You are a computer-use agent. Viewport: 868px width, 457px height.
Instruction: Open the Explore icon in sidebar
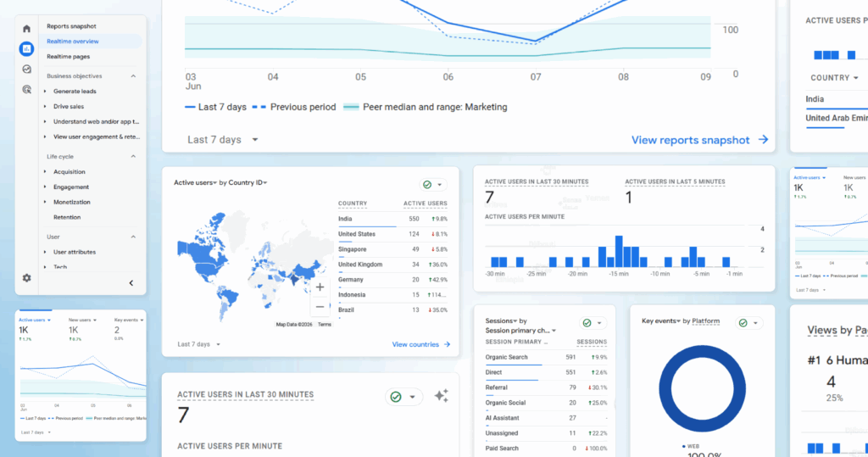pyautogui.click(x=26, y=70)
